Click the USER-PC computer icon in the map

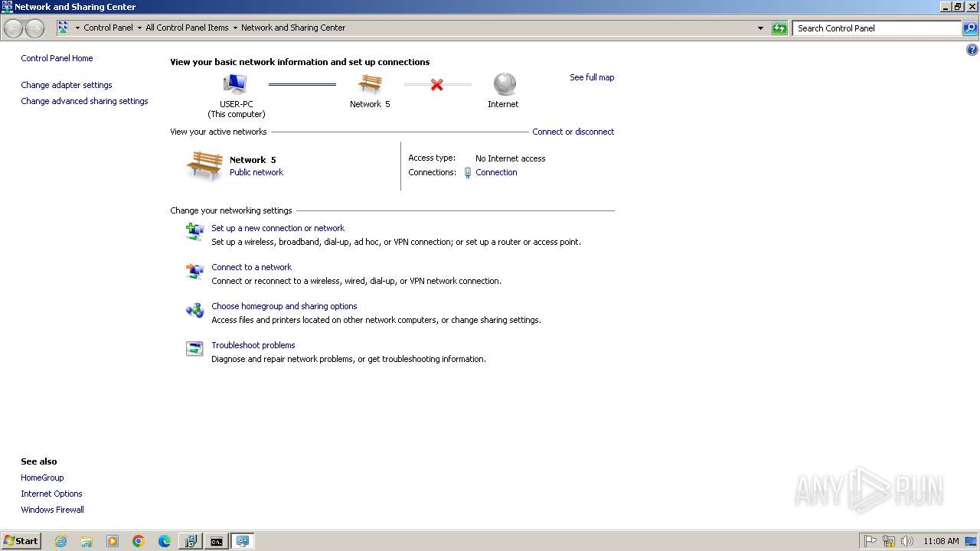(235, 83)
